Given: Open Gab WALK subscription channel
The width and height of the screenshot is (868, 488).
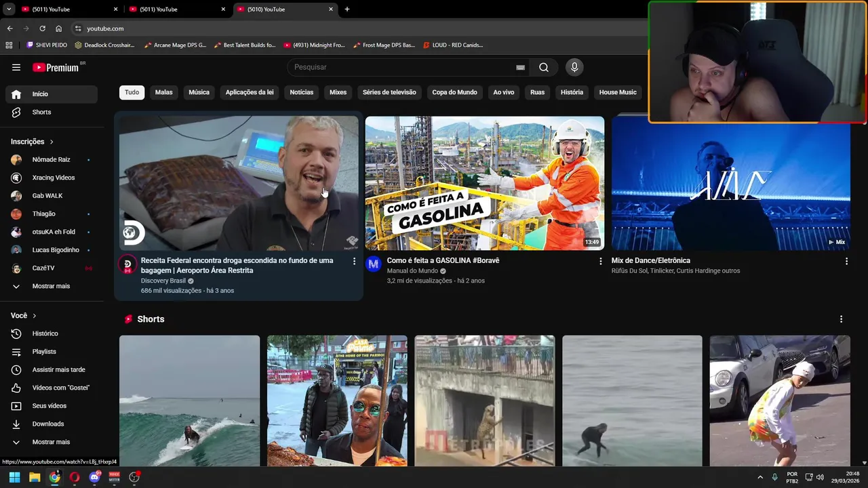Looking at the screenshot, I should click(52, 196).
